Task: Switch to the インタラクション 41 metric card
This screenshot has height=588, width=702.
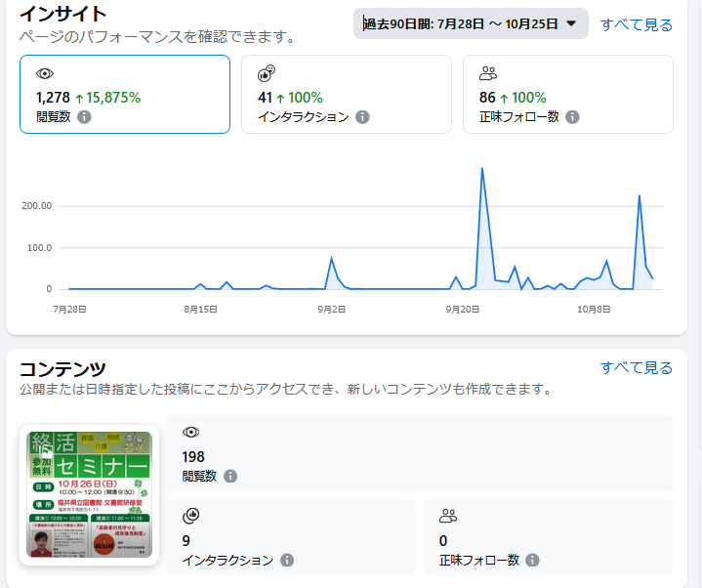Action: pos(347,94)
